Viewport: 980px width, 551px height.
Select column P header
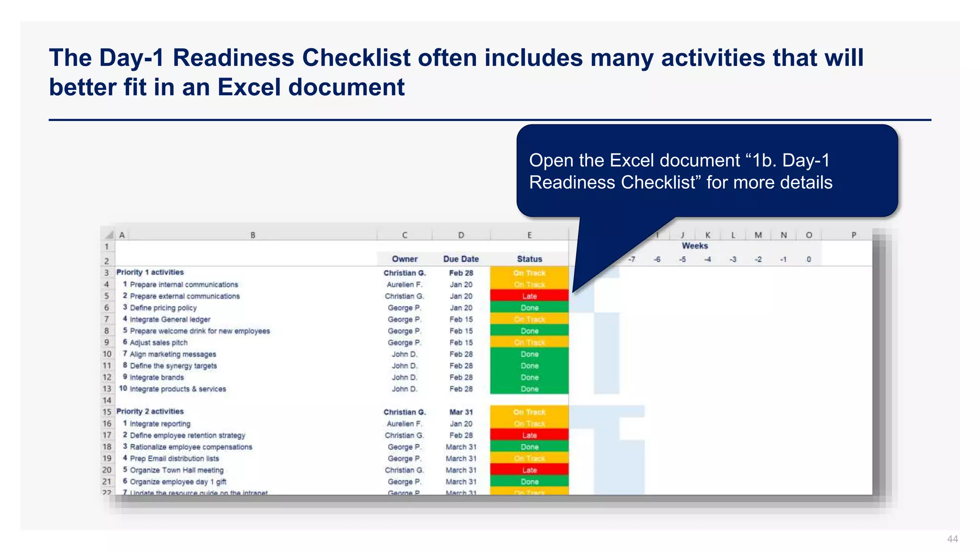pos(854,235)
